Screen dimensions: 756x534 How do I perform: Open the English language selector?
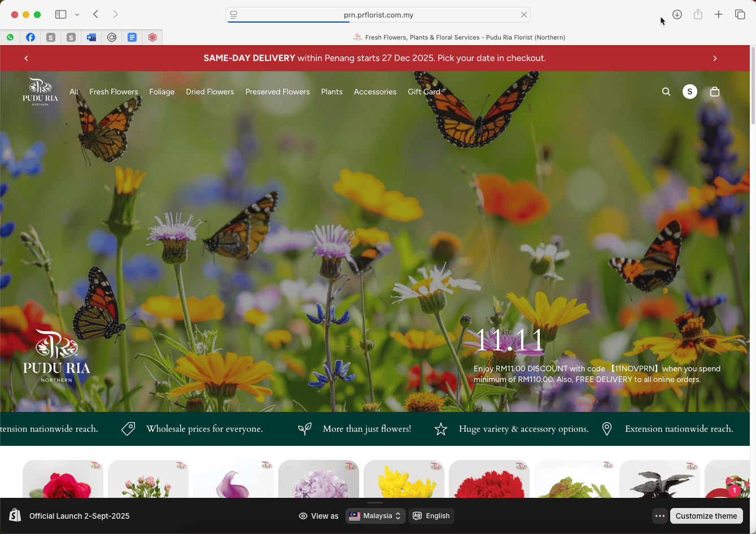click(x=431, y=516)
